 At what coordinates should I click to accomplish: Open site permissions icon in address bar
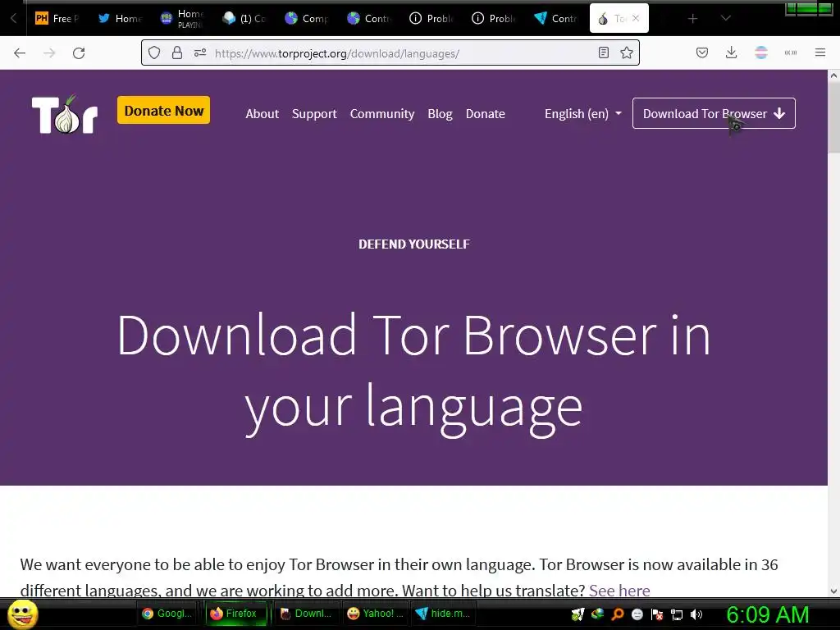(x=200, y=53)
